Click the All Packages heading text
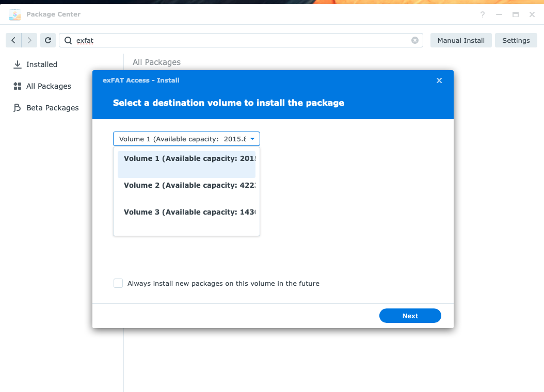 (x=156, y=62)
